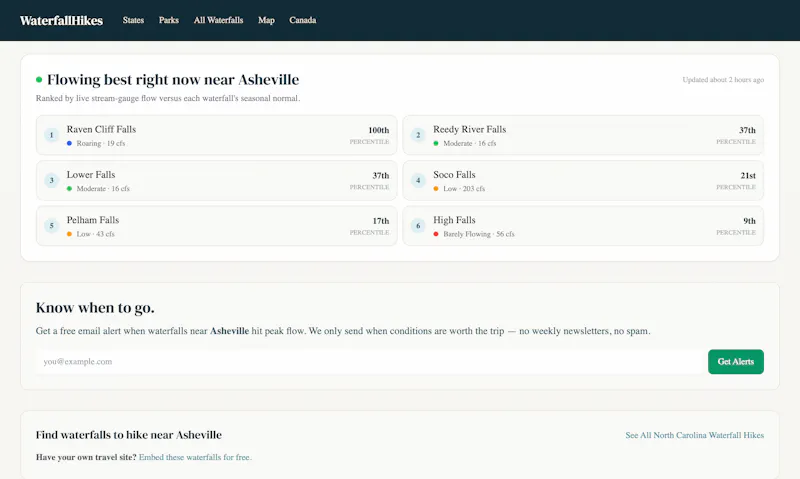Follow Embed these waterfalls for free link

coord(195,457)
